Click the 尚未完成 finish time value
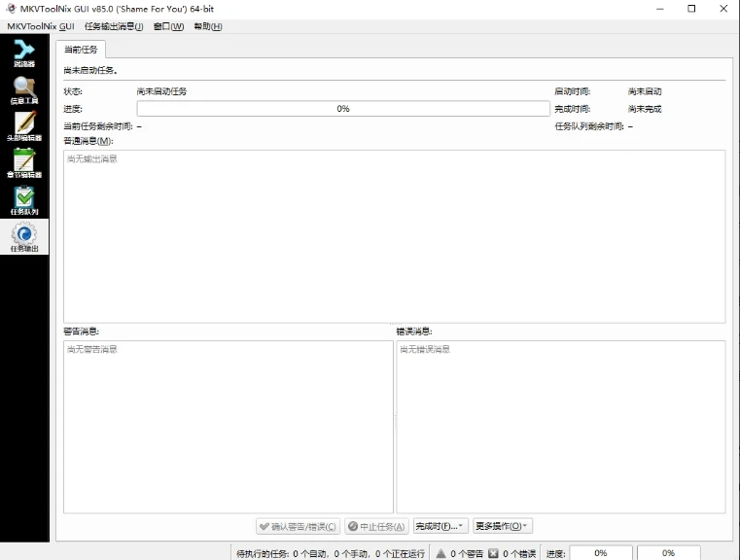Image resolution: width=740 pixels, height=560 pixels. (x=645, y=109)
